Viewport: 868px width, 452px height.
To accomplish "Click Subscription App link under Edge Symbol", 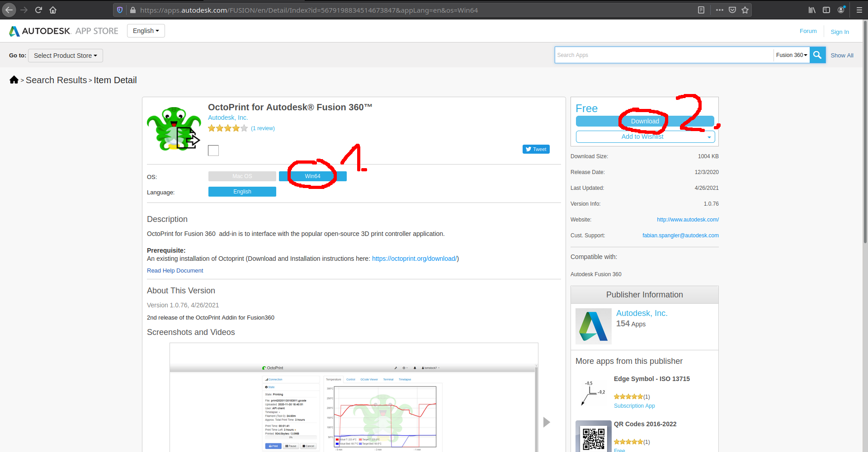I will pyautogui.click(x=634, y=406).
